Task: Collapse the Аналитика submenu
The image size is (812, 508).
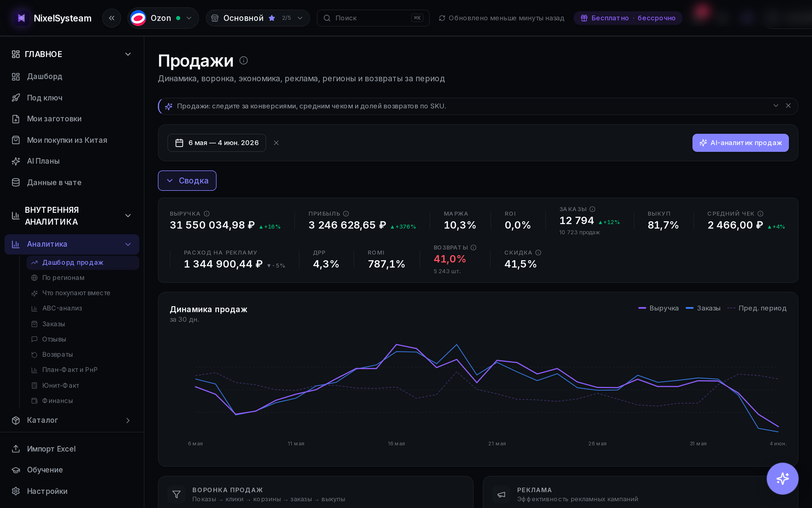Action: coord(128,244)
